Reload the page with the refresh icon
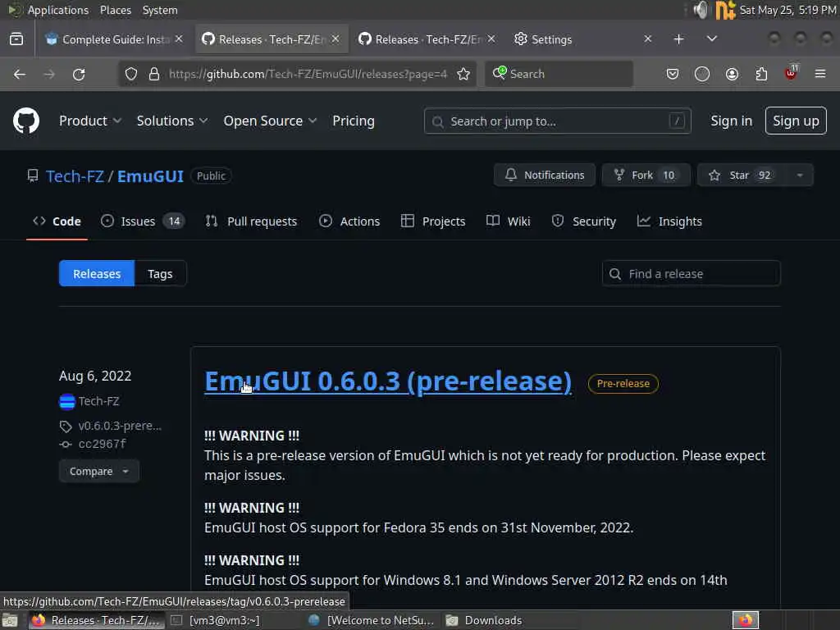This screenshot has height=630, width=840. point(79,74)
